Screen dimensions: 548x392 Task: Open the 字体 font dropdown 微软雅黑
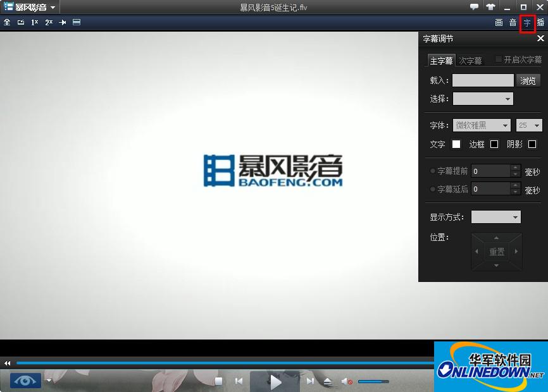pos(482,125)
